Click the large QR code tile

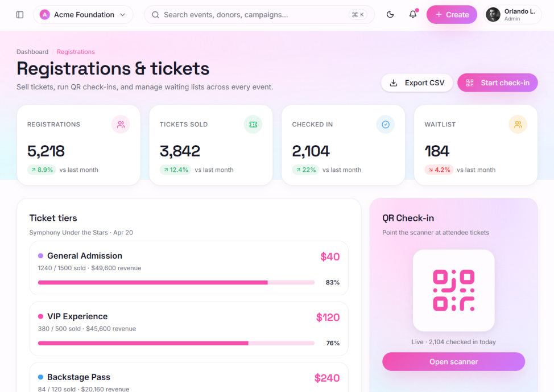pyautogui.click(x=454, y=291)
